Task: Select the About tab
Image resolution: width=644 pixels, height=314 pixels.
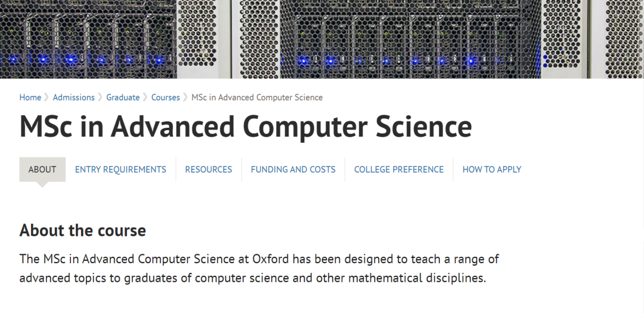Action: 42,170
